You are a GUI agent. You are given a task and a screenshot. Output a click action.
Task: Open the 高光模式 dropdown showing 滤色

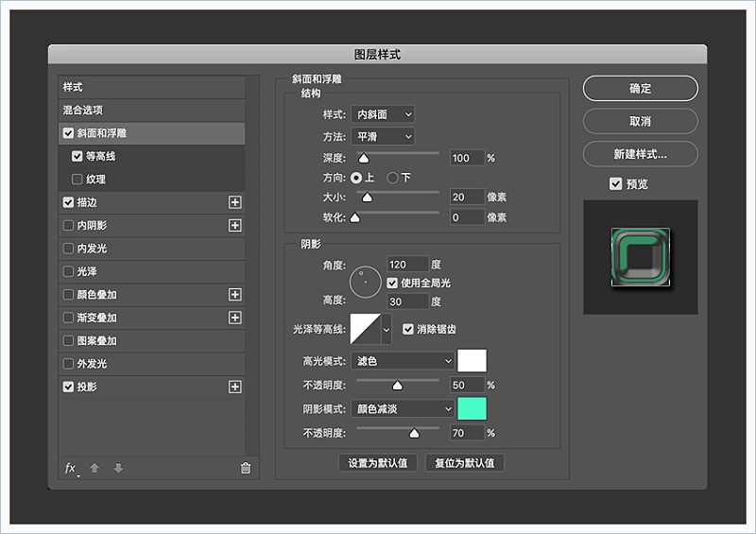pyautogui.click(x=403, y=360)
